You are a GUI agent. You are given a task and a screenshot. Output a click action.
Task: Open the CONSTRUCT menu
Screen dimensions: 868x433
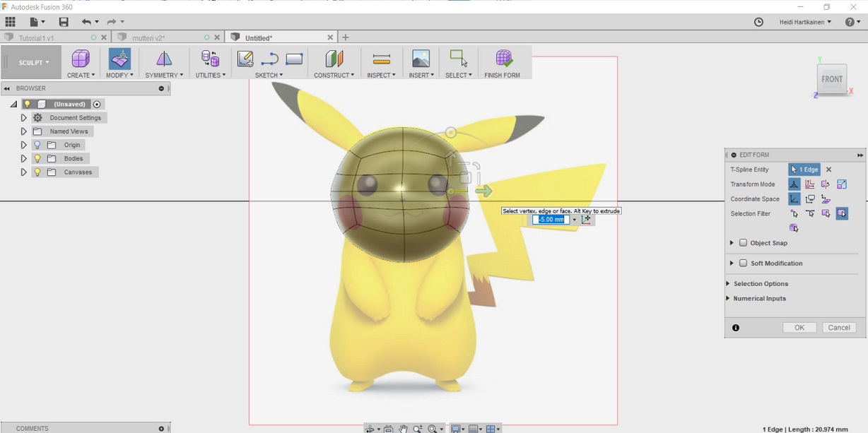pyautogui.click(x=334, y=75)
